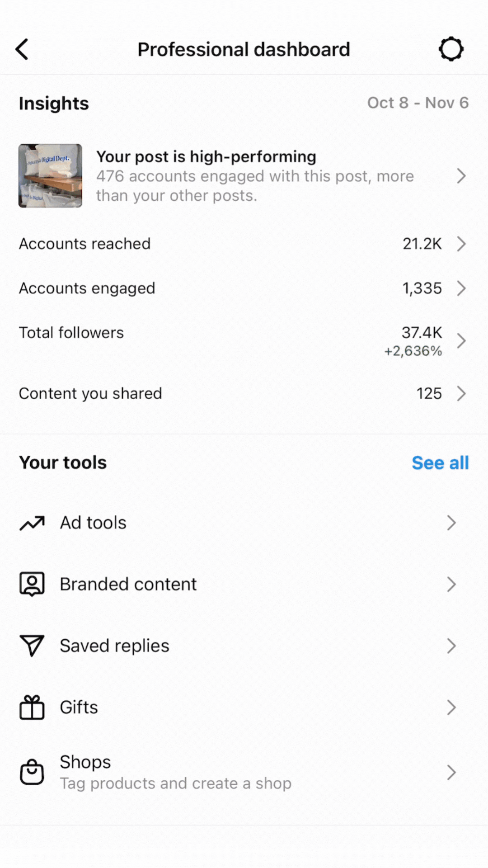This screenshot has height=868, width=488.
Task: Tap the Saved replies paper plane icon
Action: pyautogui.click(x=32, y=646)
